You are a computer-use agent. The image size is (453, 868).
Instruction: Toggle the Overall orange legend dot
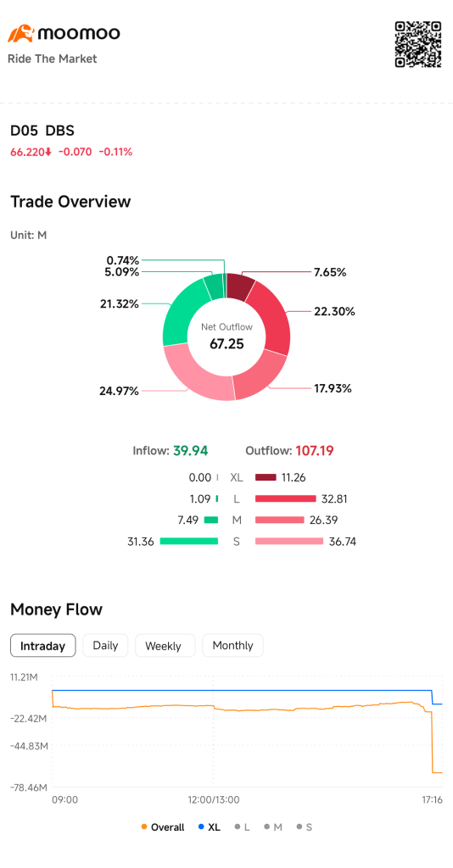(x=144, y=827)
